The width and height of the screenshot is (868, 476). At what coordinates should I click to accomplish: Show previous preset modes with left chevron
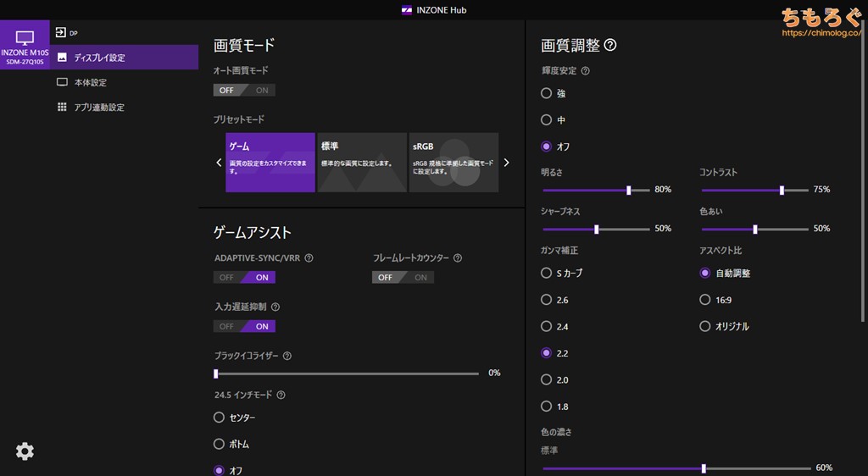219,163
